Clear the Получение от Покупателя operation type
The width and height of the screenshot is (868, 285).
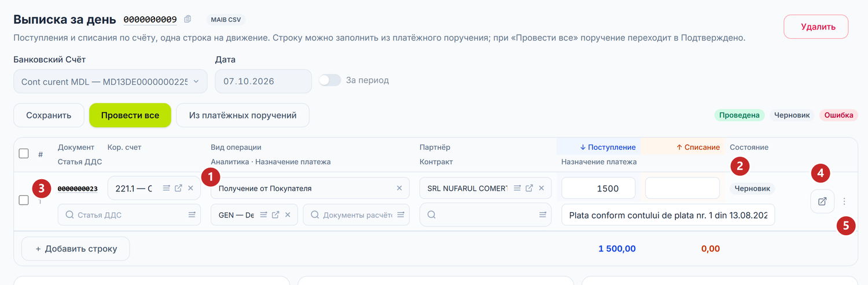pos(399,188)
